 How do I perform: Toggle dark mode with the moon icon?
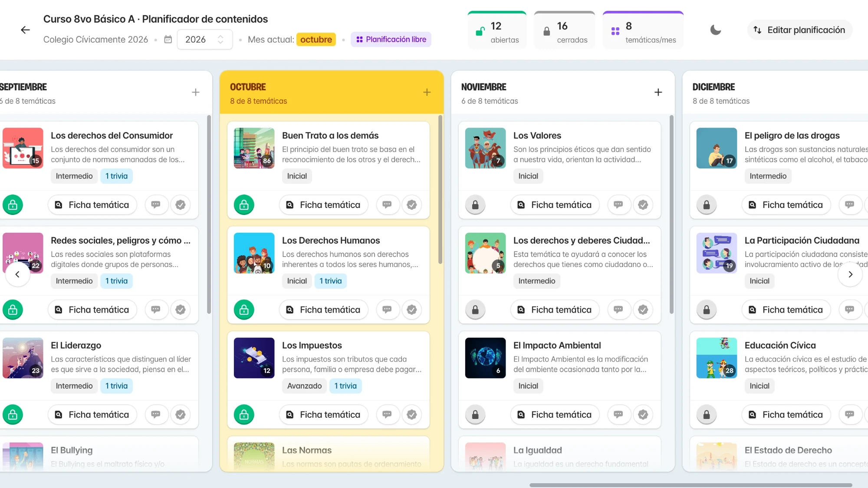[715, 30]
